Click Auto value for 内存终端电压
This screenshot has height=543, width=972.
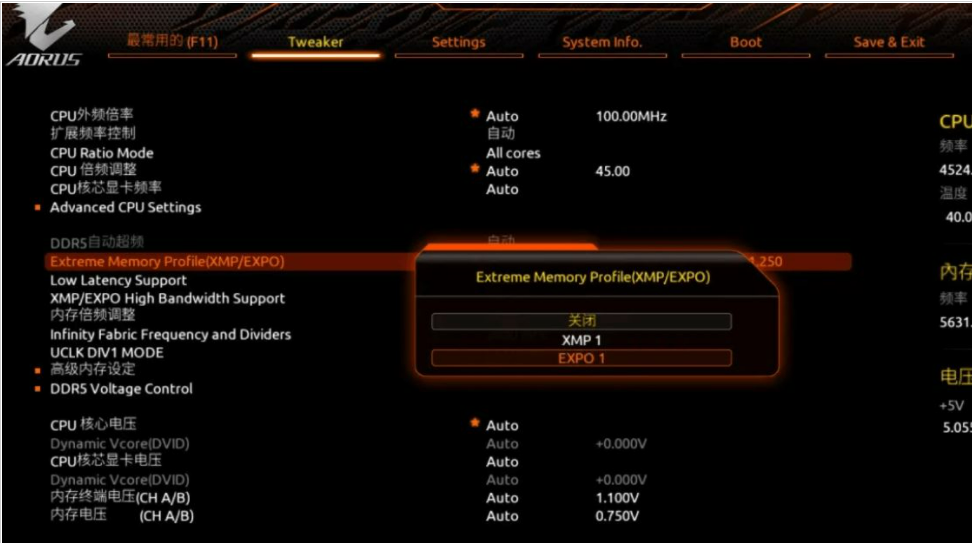point(502,498)
